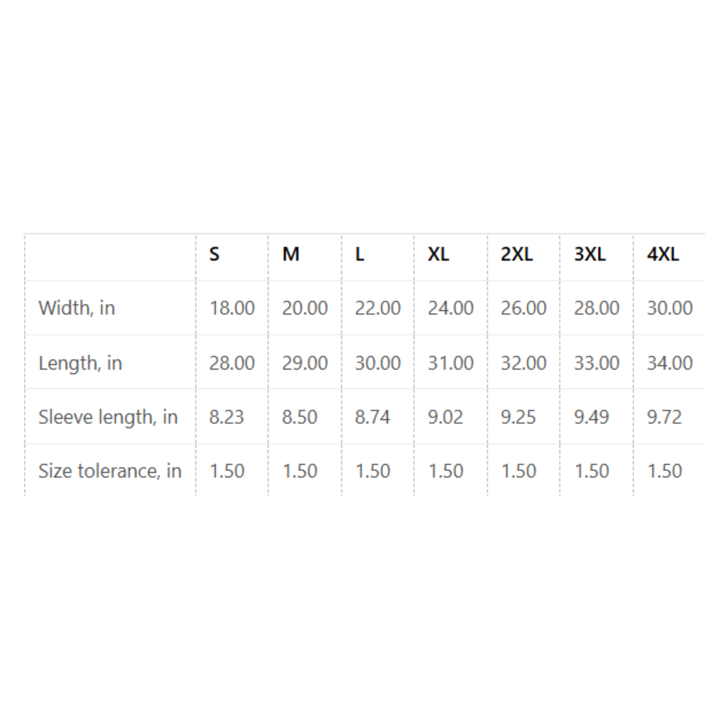Click the 4XL size column header

[x=663, y=255]
